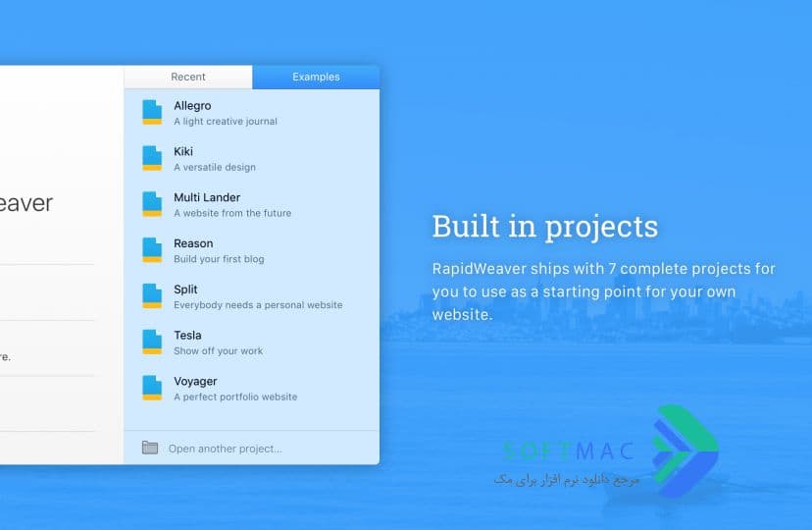Click the Voyager project file icon
Viewport: 812px width, 530px height.
pyautogui.click(x=152, y=388)
